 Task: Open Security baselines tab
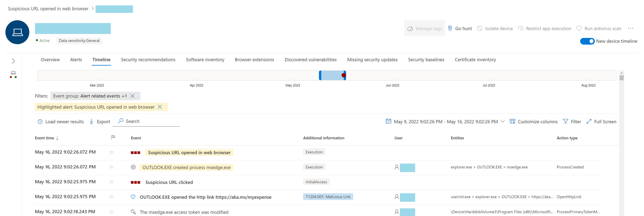click(x=426, y=60)
